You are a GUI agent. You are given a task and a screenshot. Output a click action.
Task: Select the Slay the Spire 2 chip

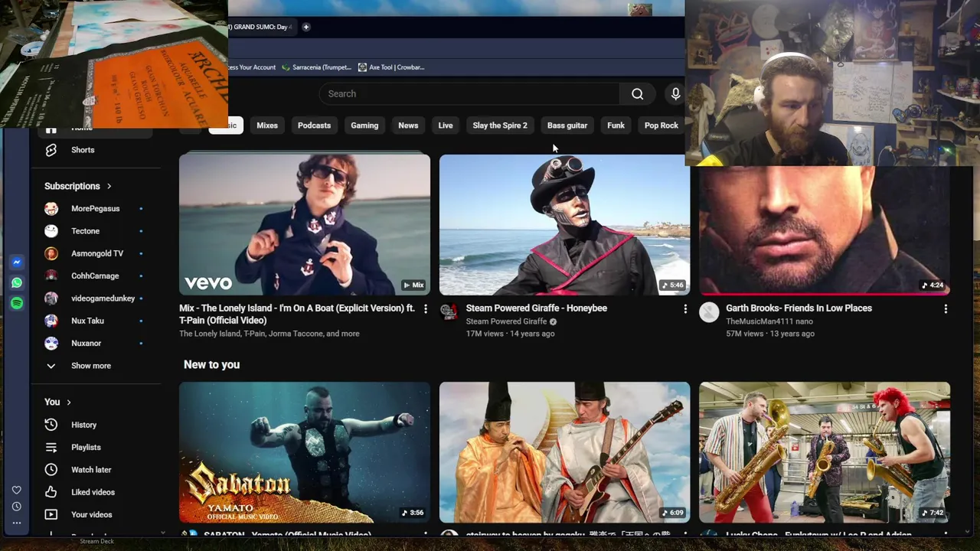click(500, 126)
